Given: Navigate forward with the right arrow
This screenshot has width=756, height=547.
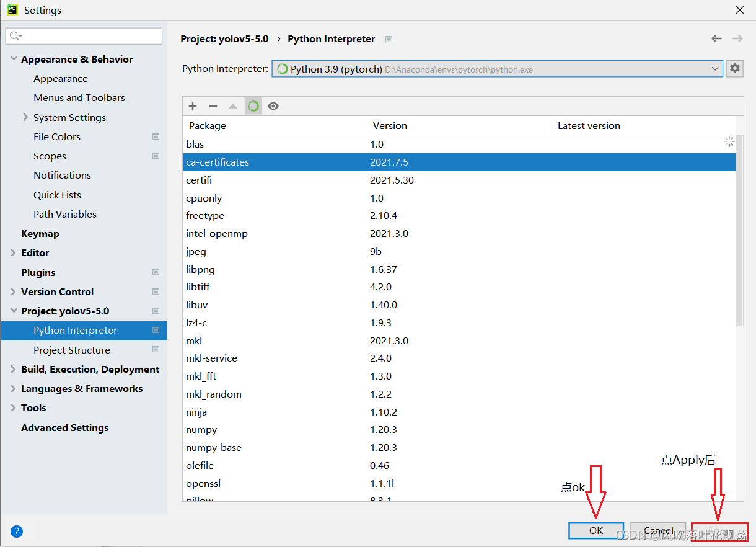Looking at the screenshot, I should coord(737,38).
